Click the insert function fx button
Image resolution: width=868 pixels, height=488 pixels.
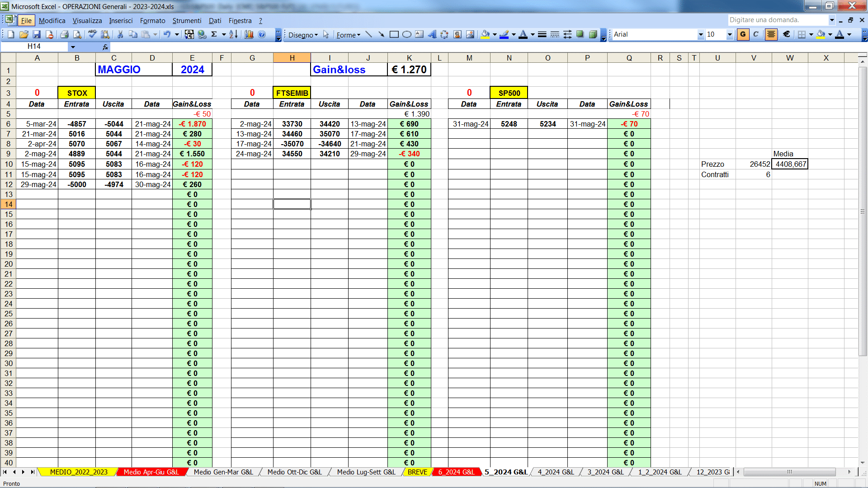[x=105, y=47]
